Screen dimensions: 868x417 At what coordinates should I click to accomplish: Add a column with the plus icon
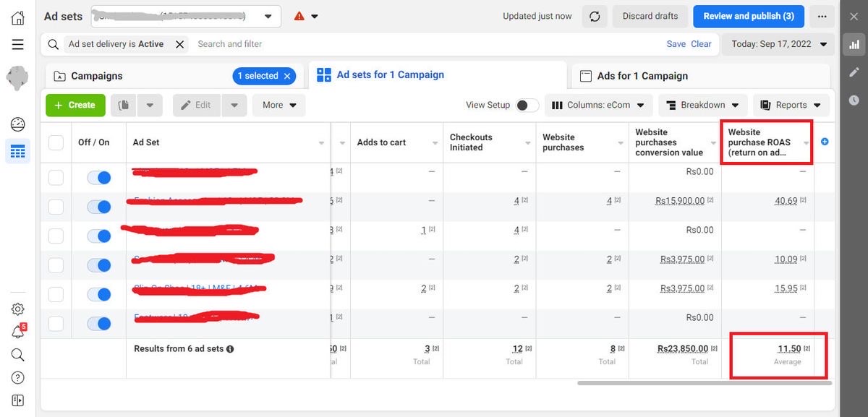coord(825,142)
